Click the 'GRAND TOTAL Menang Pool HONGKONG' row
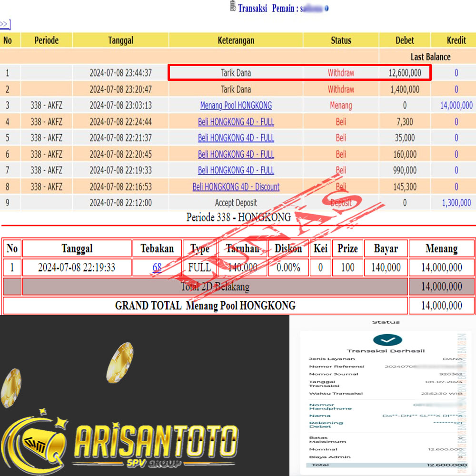Viewport: 476px width, 476px height. tap(205, 306)
